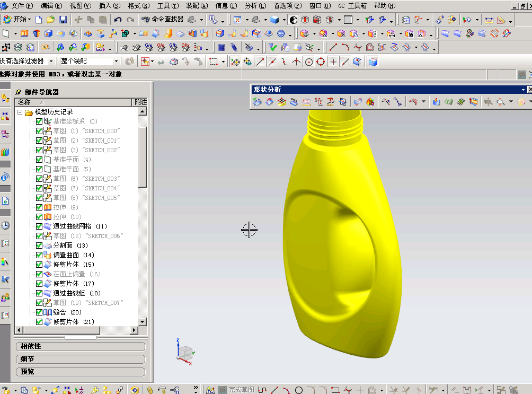
Task: Enable the arc center snap point icon
Action: (x=309, y=62)
